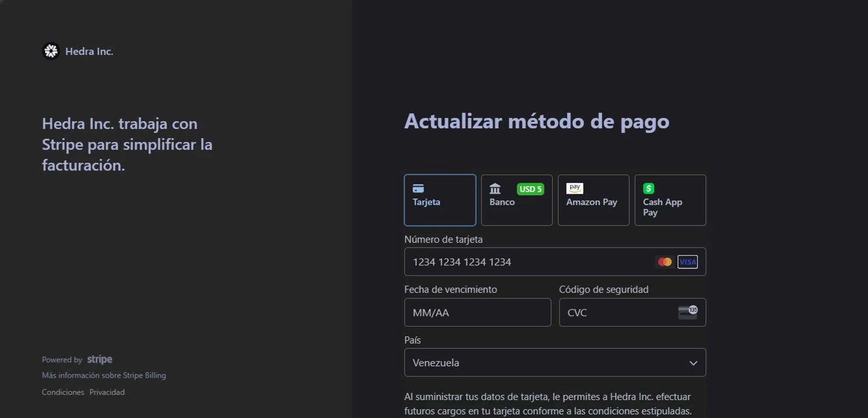Open Más información sobre Stripe Billing
Viewport: 868px width, 418px height.
click(x=104, y=375)
